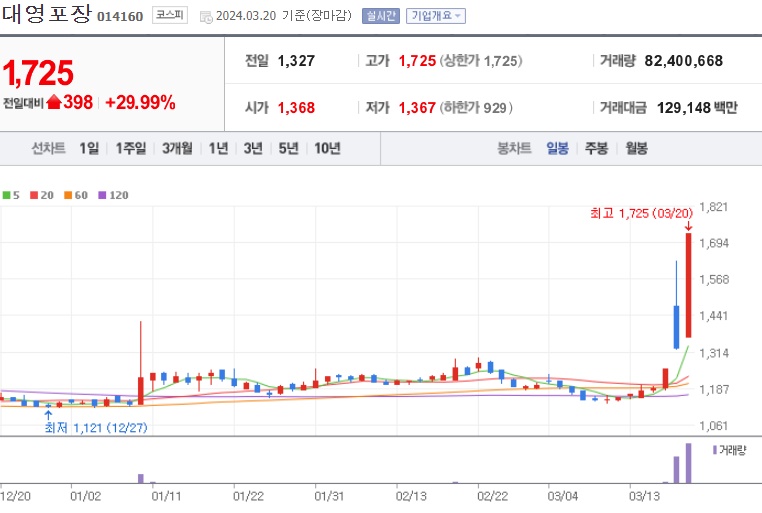Click the red 20-day average swatch
Image resolution: width=762 pixels, height=513 pixels.
34,195
